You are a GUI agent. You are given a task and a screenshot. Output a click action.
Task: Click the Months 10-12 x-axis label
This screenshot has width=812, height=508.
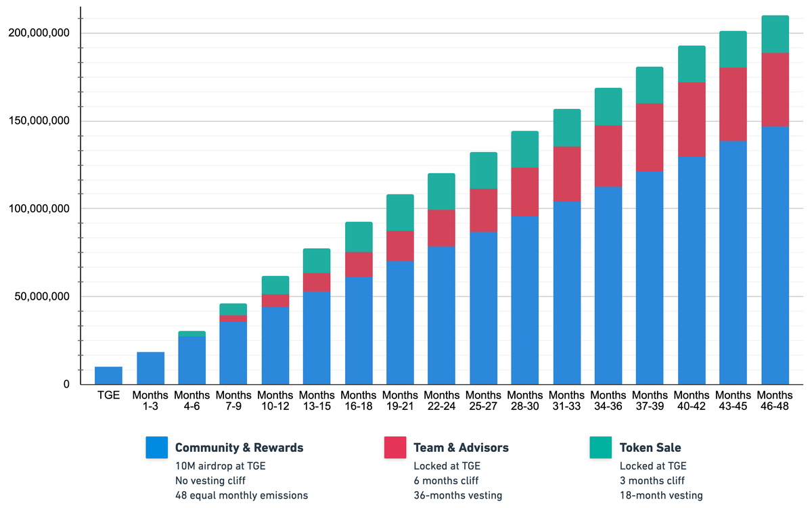[x=275, y=400]
